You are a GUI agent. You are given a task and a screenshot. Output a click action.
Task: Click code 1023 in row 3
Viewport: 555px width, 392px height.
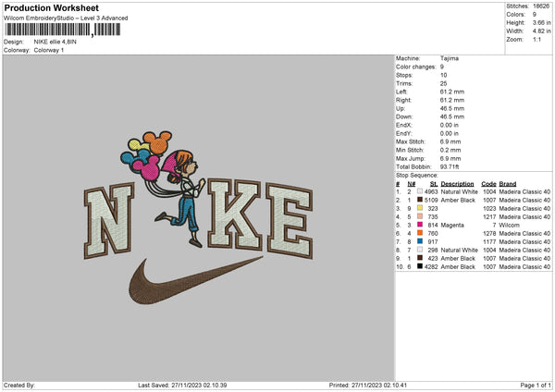489,208
